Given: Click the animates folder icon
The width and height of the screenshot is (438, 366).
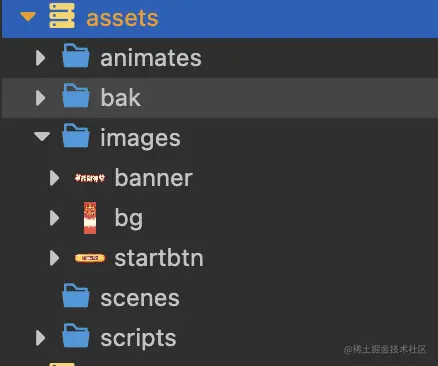Looking at the screenshot, I should tap(76, 56).
